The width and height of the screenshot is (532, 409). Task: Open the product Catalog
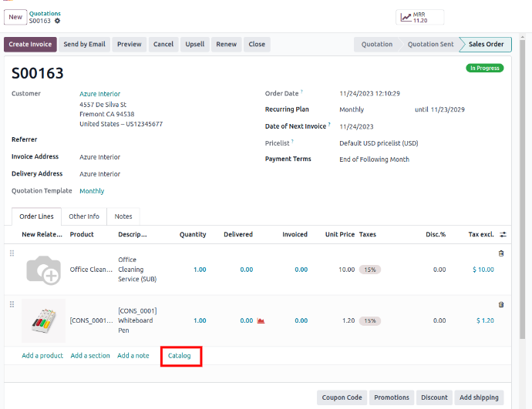[x=179, y=356]
